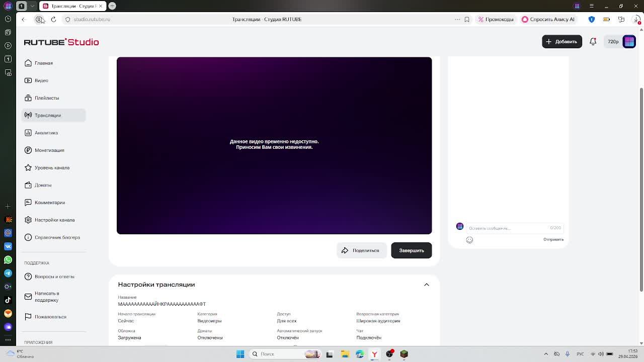The width and height of the screenshot is (644, 362).
Task: Open the Minecraft icon in the taskbar
Action: (x=404, y=354)
